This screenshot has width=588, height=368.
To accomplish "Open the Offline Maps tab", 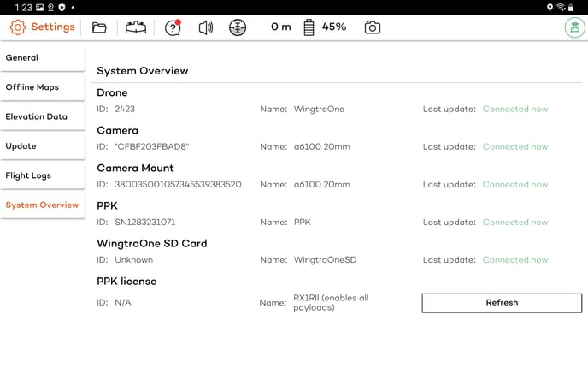I will tap(43, 87).
